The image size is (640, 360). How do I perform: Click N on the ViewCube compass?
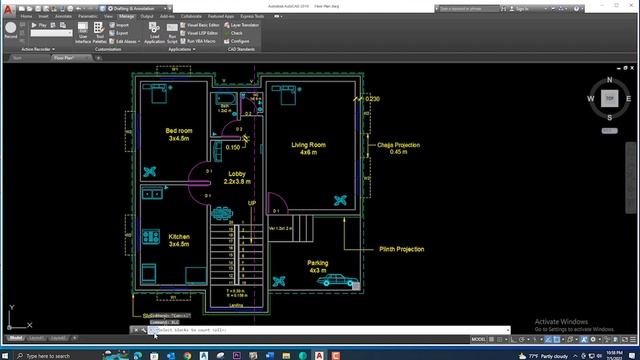(609, 80)
